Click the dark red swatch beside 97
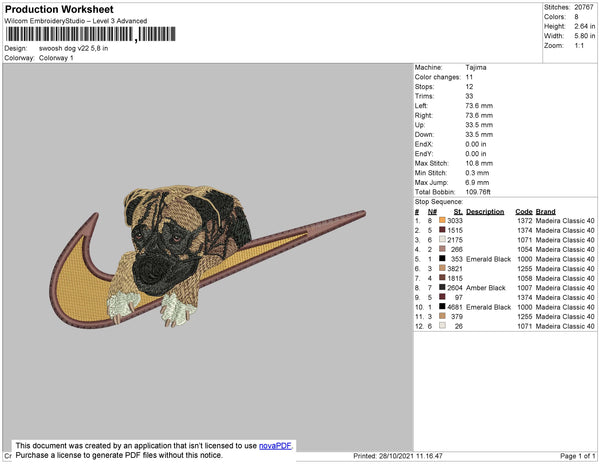The image size is (600, 464). tap(442, 297)
